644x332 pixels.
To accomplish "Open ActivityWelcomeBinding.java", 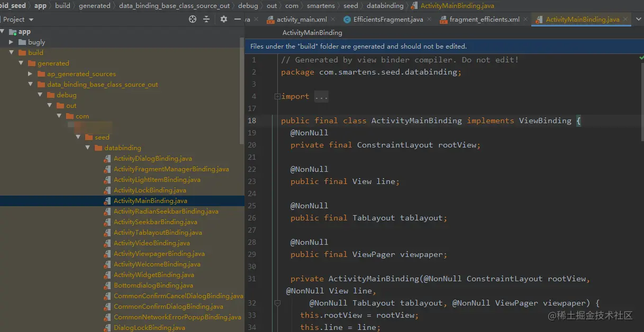I will point(157,264).
